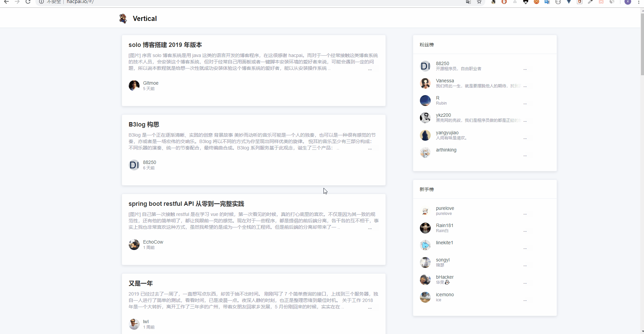Open the 88250 avatar under B3log 构思
The width and height of the screenshot is (644, 334).
134,165
